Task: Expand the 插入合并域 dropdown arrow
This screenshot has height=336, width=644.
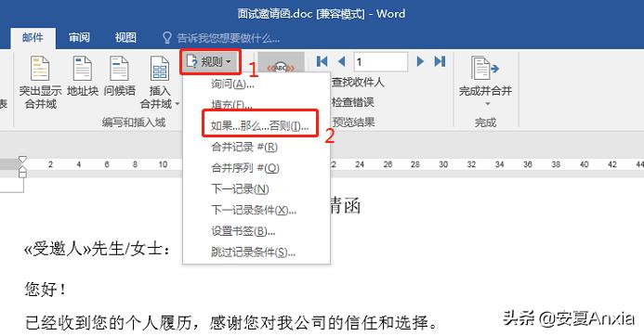Action: [x=177, y=104]
